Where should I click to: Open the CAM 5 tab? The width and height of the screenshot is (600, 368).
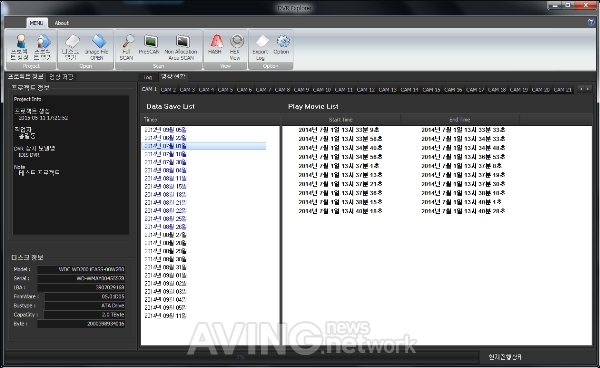(225, 90)
